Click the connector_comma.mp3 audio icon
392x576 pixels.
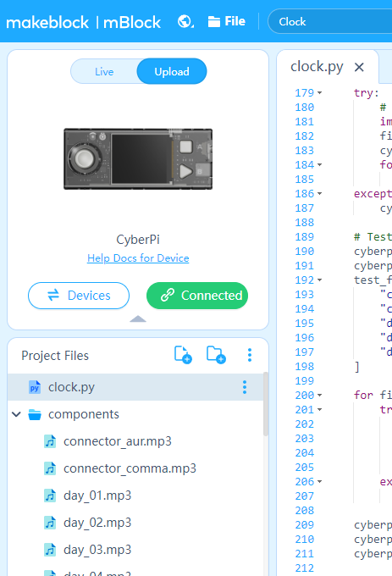point(50,468)
